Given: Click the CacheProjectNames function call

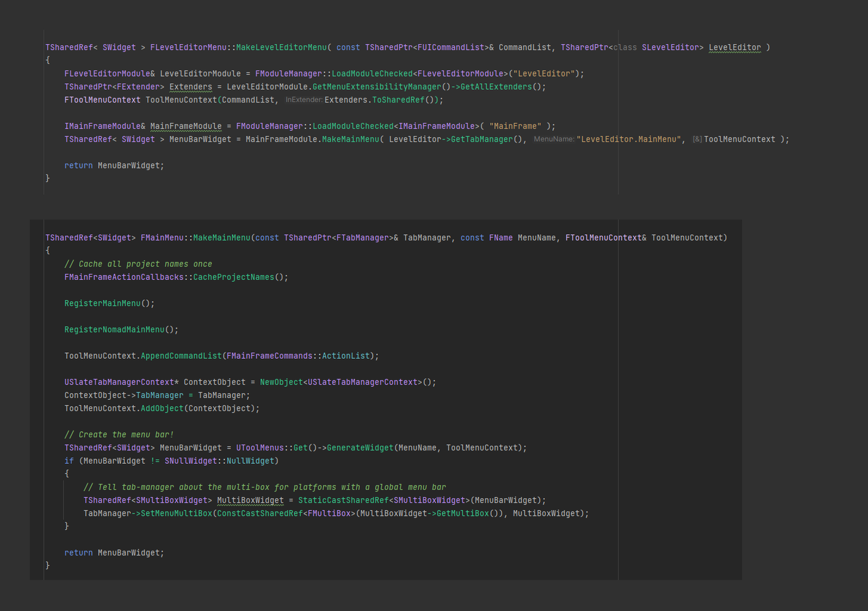Looking at the screenshot, I should click(234, 277).
